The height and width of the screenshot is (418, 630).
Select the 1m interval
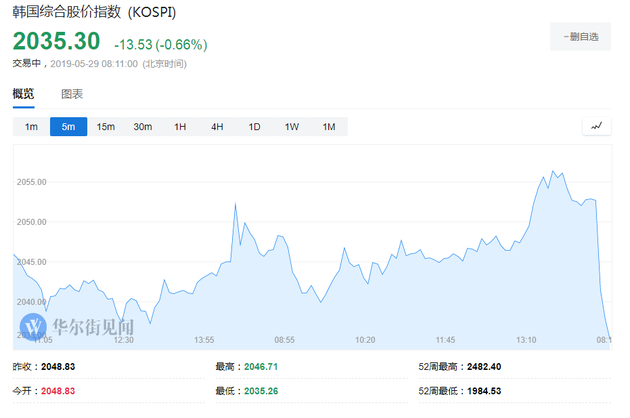(x=31, y=127)
